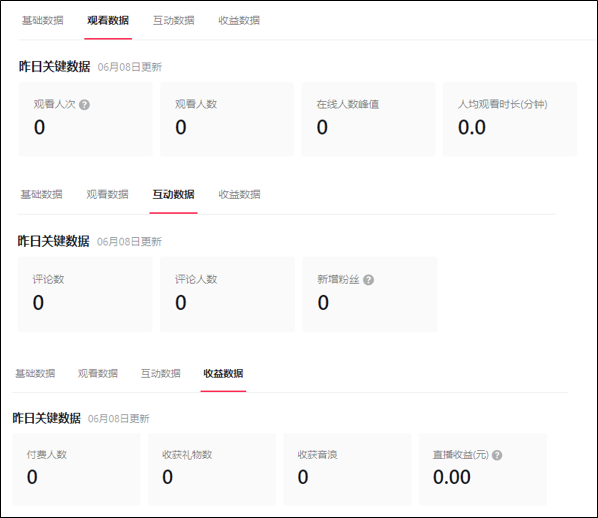
Task: Click the 在线人数峰值 data card
Action: click(x=368, y=119)
